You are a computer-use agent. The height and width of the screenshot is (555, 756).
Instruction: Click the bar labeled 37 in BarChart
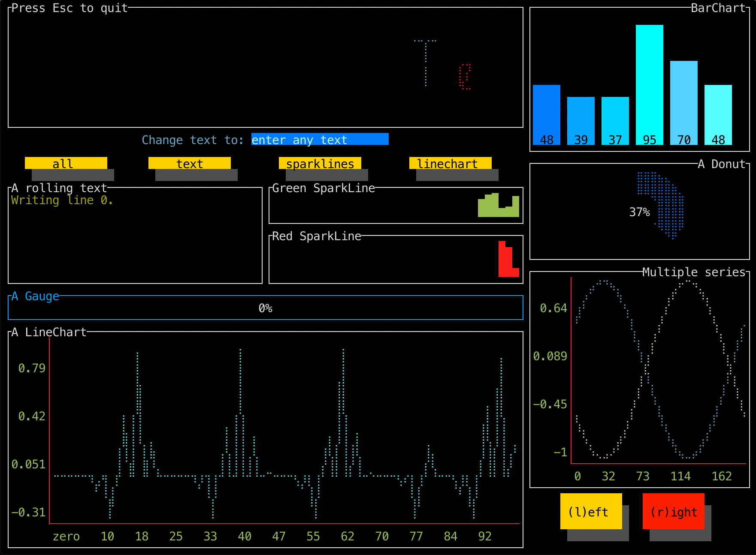tap(615, 121)
